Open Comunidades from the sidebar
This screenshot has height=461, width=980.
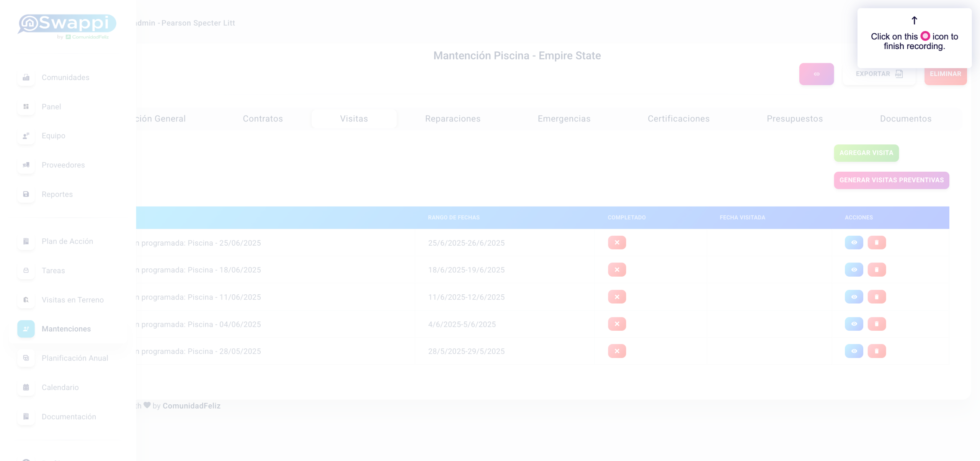65,77
